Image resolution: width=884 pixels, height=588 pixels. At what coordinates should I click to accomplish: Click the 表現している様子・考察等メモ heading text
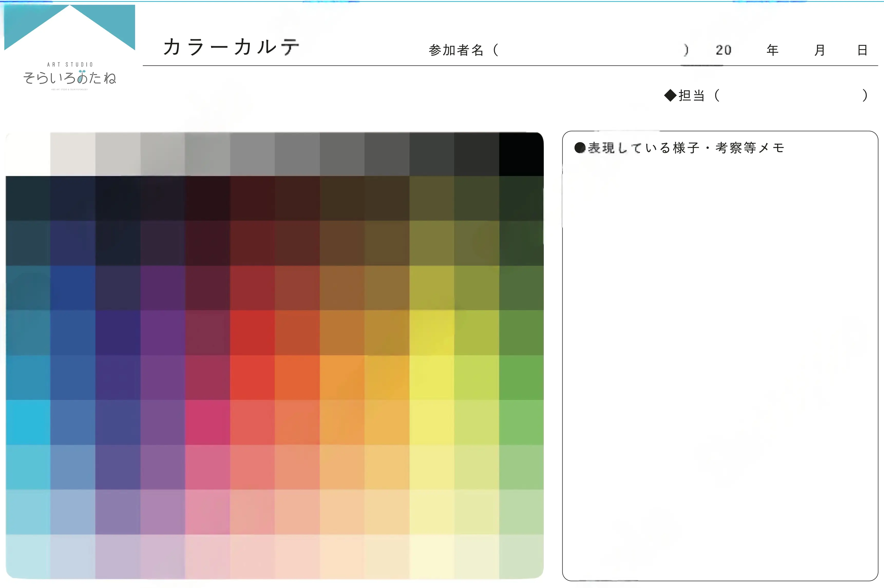pos(686,148)
